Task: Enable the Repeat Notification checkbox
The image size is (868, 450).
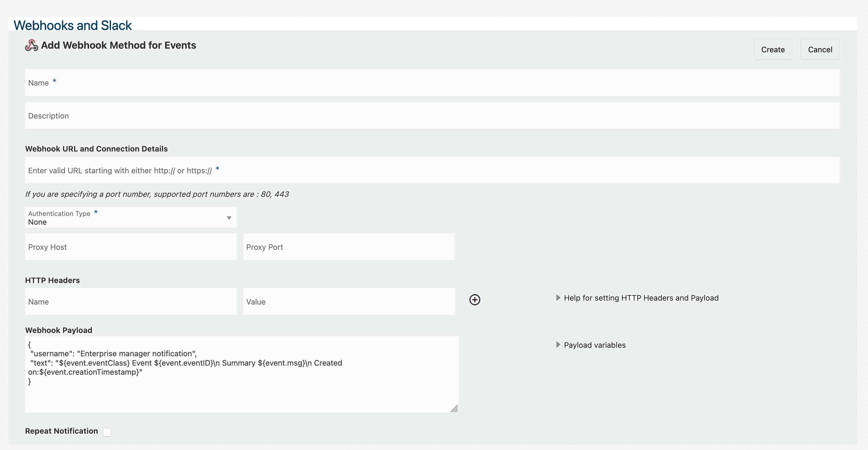Action: [107, 432]
